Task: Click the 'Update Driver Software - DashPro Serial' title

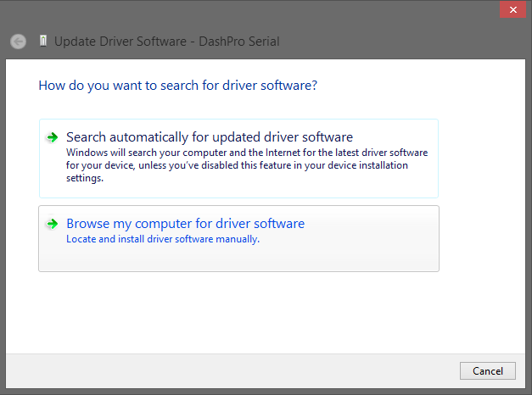Action: coord(166,41)
